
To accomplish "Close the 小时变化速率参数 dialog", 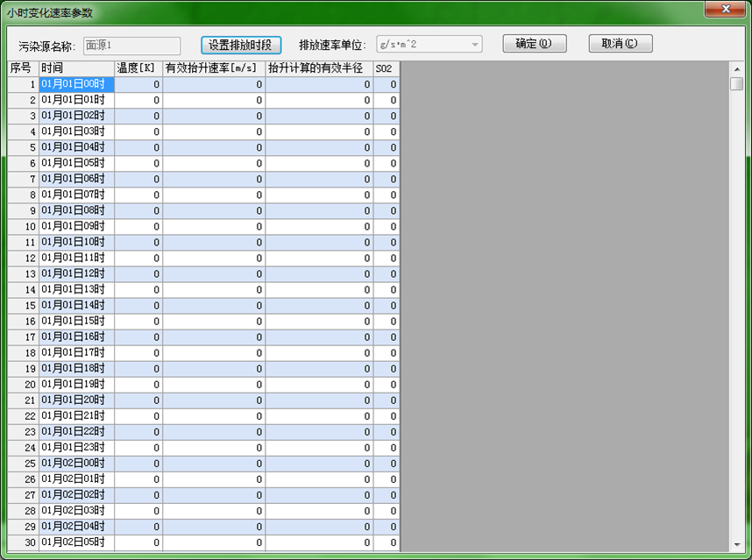I will click(x=726, y=10).
